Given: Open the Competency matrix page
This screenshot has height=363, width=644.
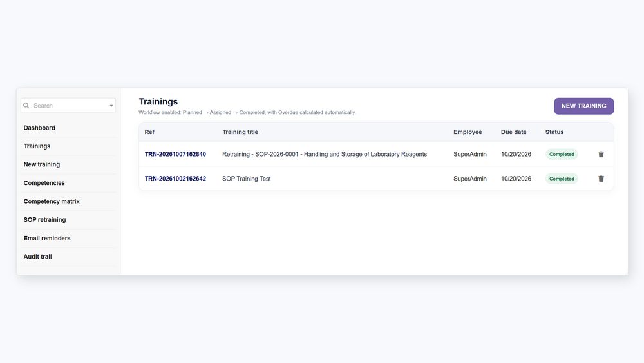Looking at the screenshot, I should point(52,201).
